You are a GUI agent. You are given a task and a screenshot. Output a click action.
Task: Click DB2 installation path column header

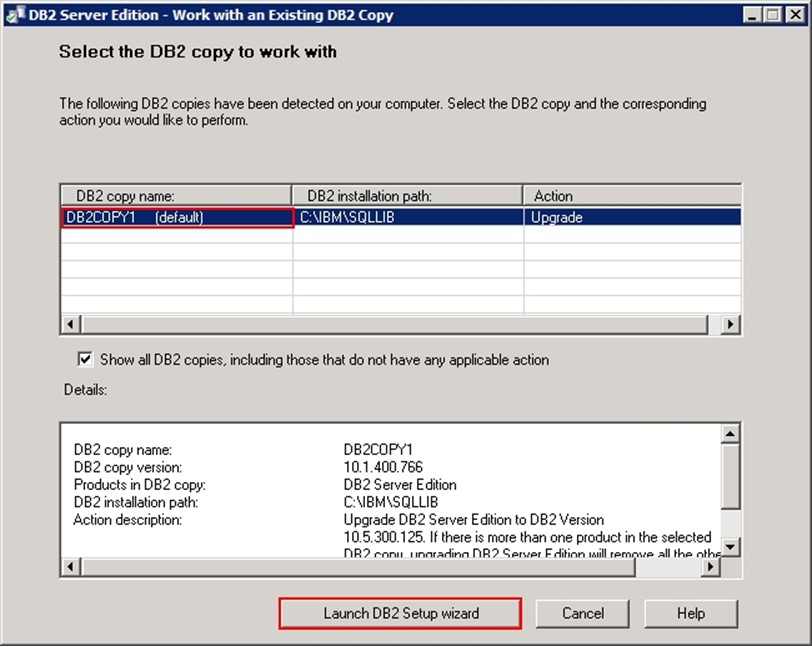pos(408,196)
